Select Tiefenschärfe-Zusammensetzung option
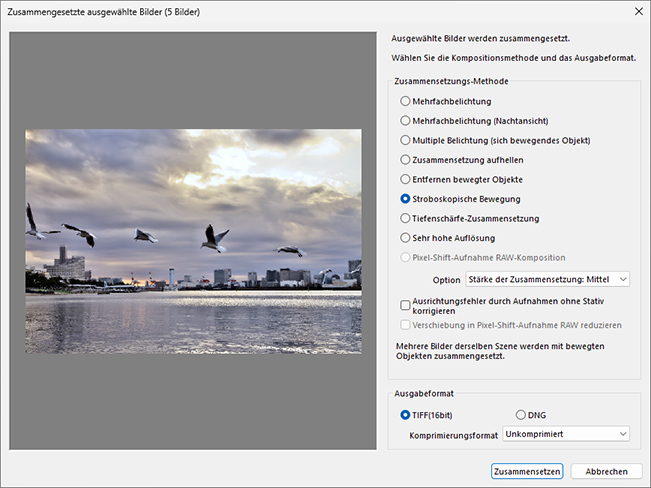 pyautogui.click(x=405, y=218)
